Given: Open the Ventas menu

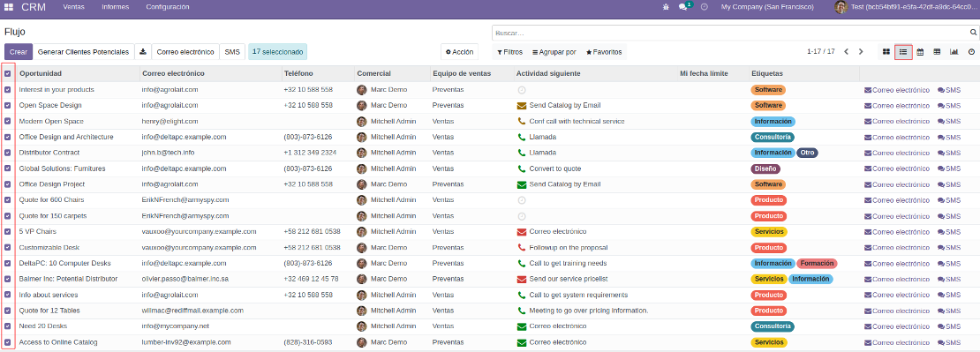Looking at the screenshot, I should coord(74,7).
